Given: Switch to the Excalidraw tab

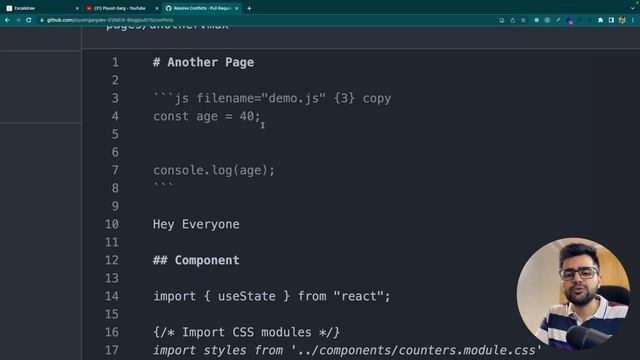Looking at the screenshot, I should tap(41, 8).
